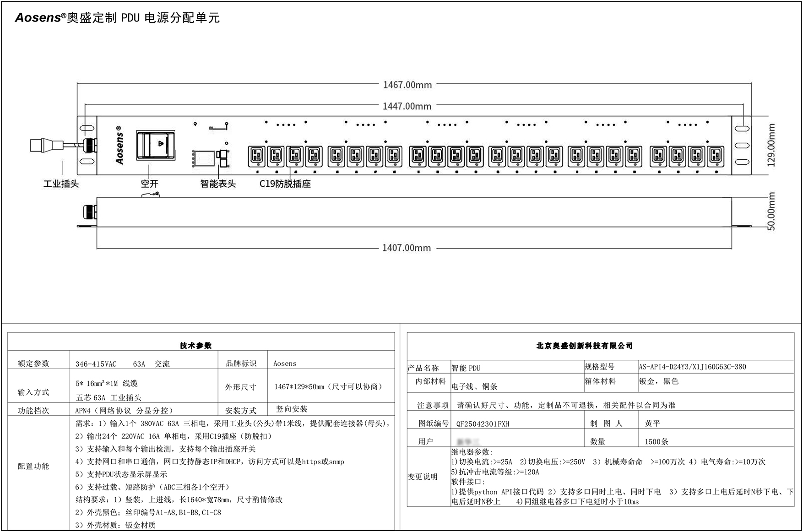
Task: Select the 1467.00mm dimension label
Action: [407, 85]
